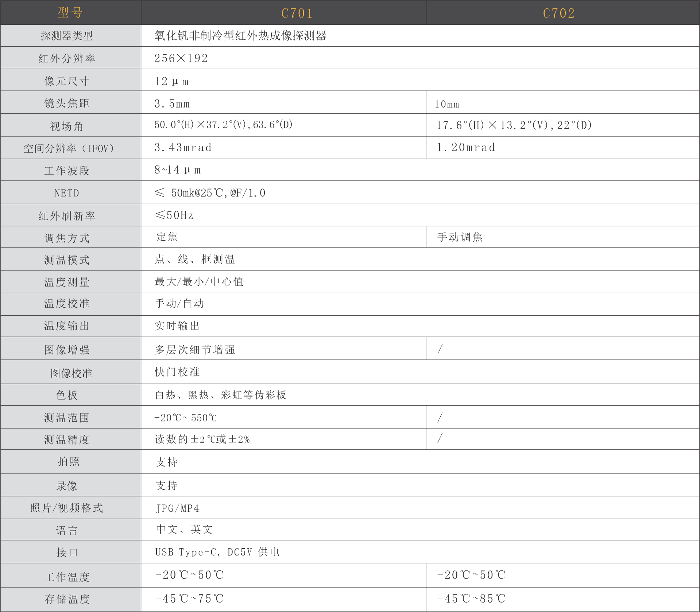Click the 多层次细节增强 cell
This screenshot has width=700, height=612.
coord(284,348)
